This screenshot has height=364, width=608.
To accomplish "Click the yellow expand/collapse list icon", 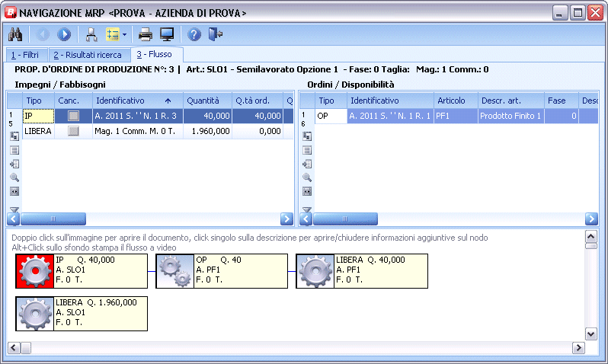I will coord(113,34).
